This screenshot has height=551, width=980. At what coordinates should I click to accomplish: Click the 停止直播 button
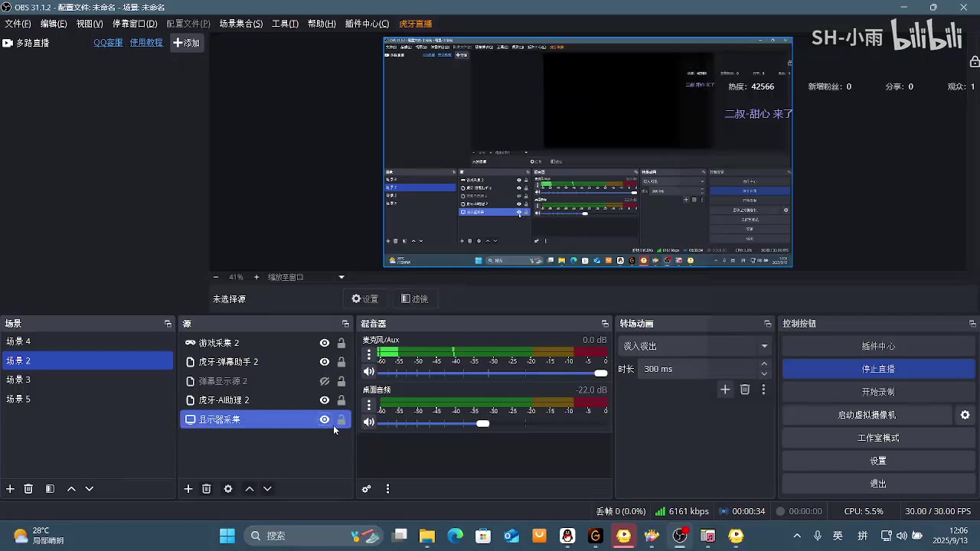point(877,369)
